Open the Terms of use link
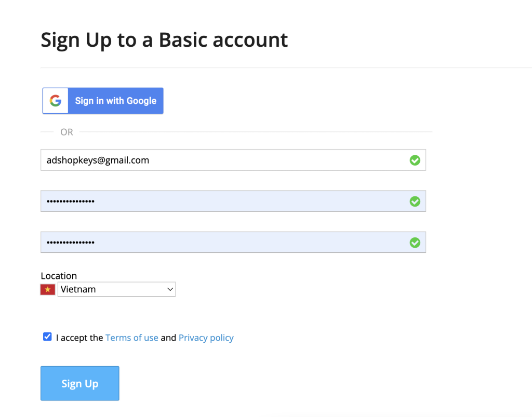This screenshot has height=417, width=532. [x=131, y=338]
